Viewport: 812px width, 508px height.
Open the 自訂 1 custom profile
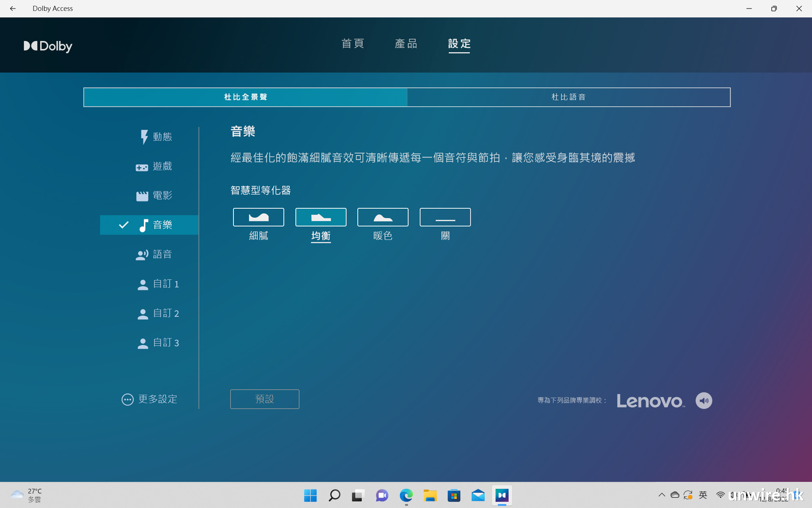pos(158,284)
